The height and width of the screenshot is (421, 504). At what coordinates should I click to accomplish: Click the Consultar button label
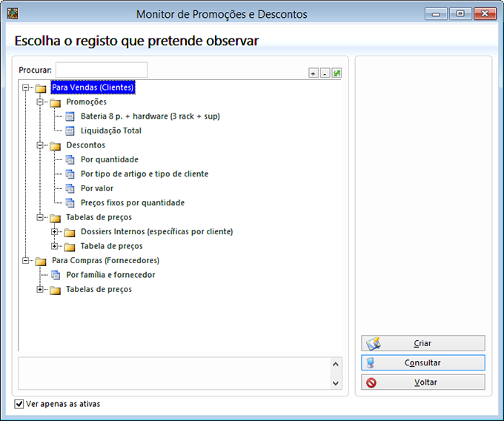(422, 363)
